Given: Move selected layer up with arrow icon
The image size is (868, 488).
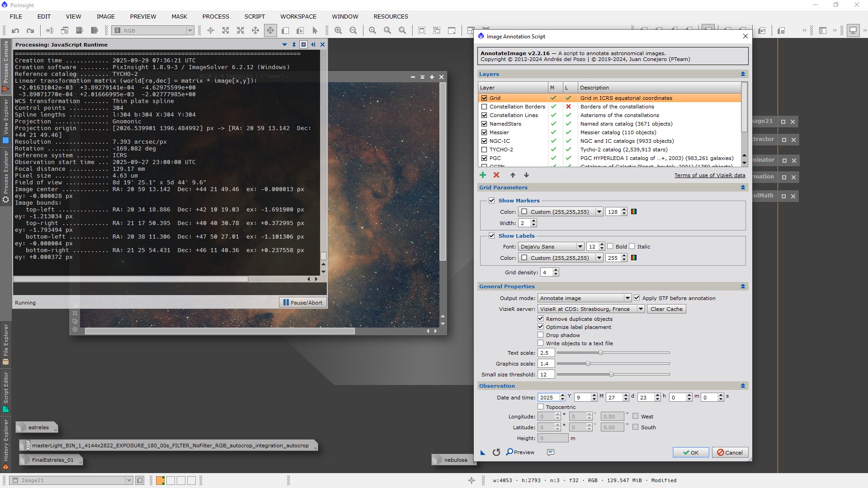Looking at the screenshot, I should tap(513, 175).
